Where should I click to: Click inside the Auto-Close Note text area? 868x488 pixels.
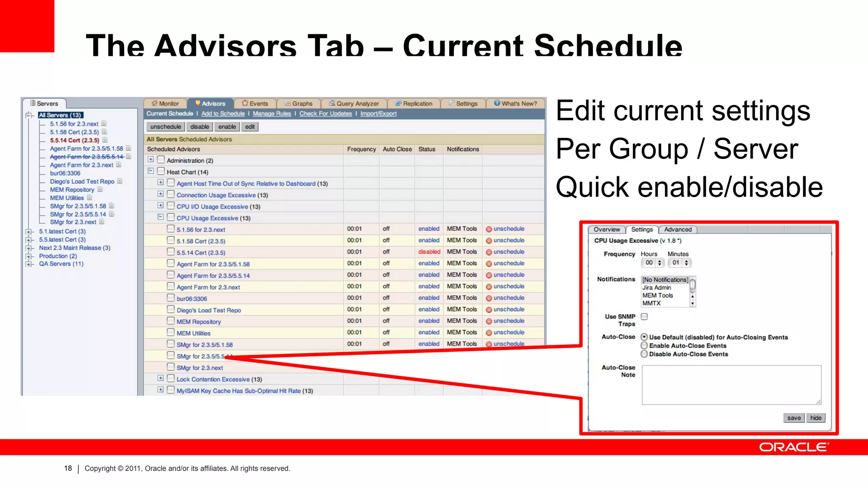point(732,385)
